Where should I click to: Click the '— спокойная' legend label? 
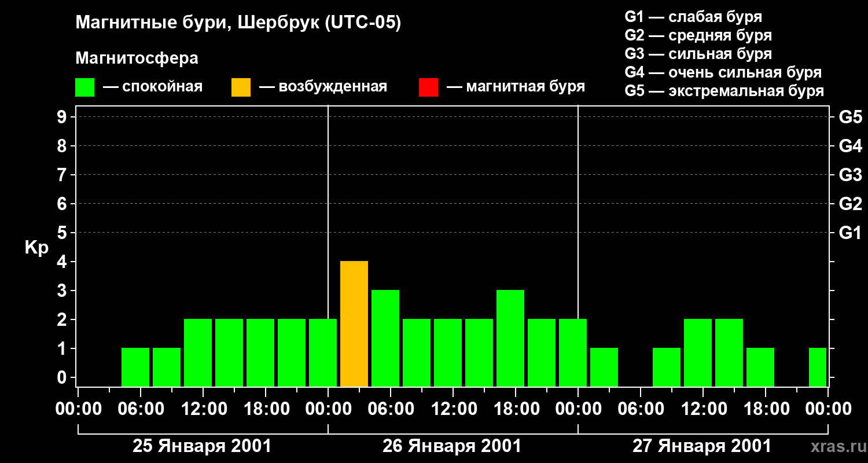[x=153, y=87]
